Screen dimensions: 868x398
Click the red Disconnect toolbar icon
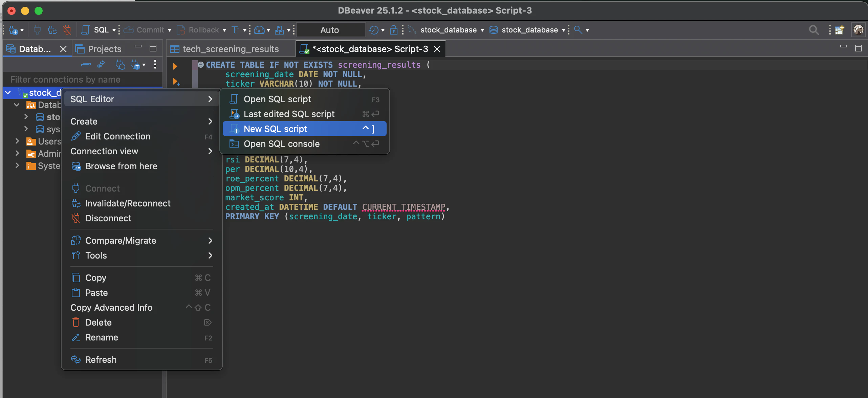[67, 30]
